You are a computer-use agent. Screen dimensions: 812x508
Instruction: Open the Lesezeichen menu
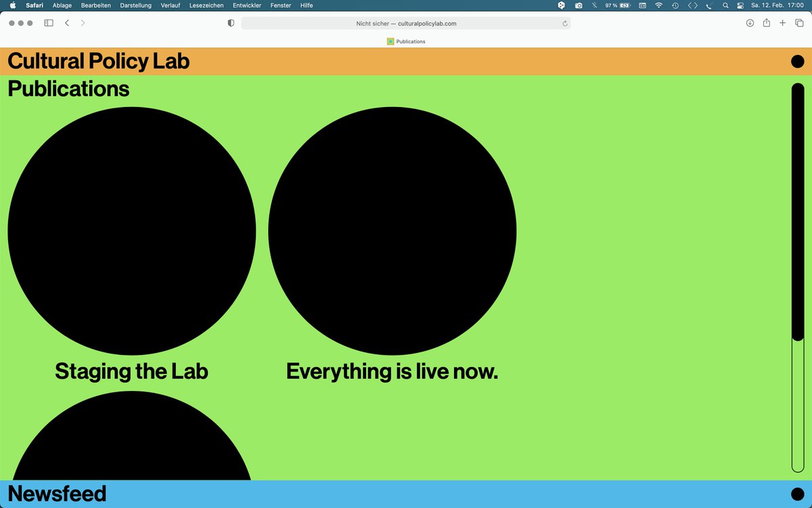click(206, 5)
